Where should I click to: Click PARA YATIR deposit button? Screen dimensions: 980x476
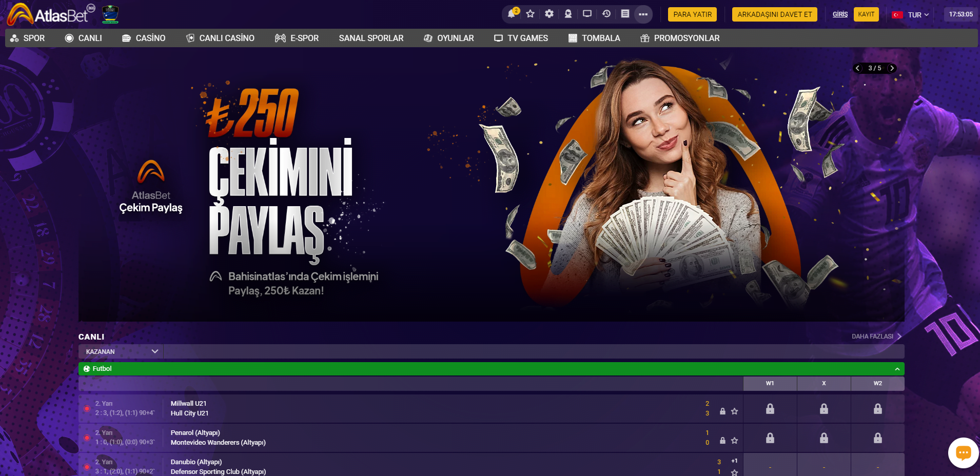(692, 14)
